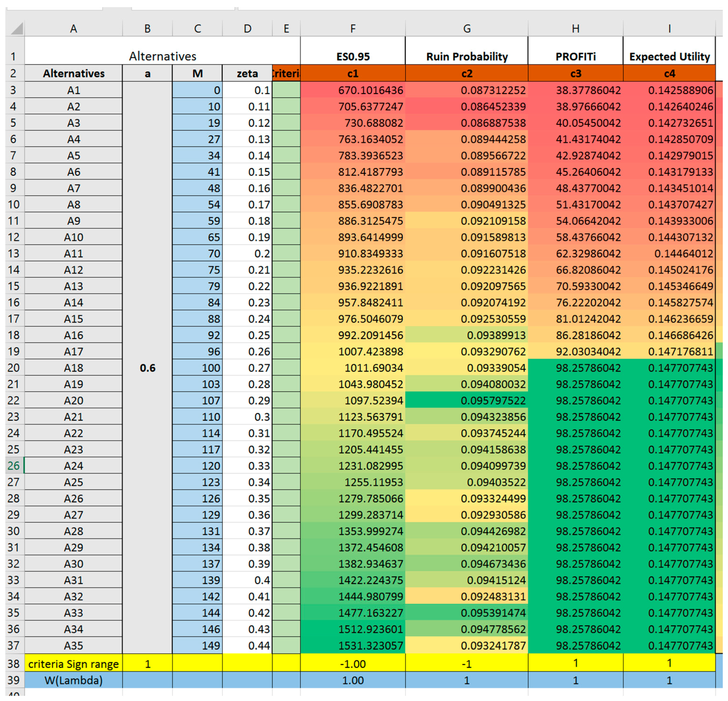Click the orange c3 criteria cell
The height and width of the screenshot is (701, 728).
click(x=575, y=74)
